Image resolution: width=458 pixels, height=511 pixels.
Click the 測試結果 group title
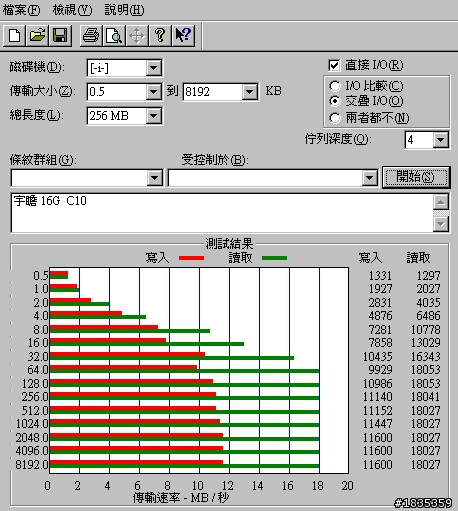point(229,244)
